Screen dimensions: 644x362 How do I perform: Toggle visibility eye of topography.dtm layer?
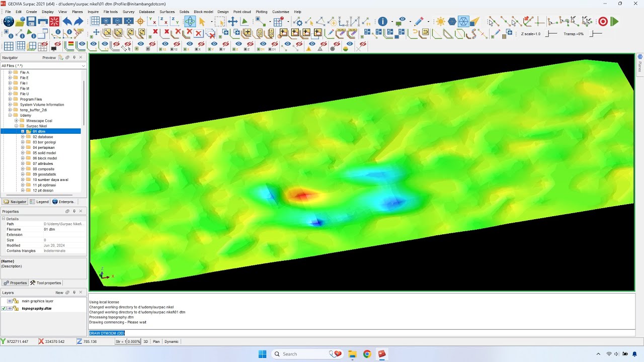tap(10, 308)
